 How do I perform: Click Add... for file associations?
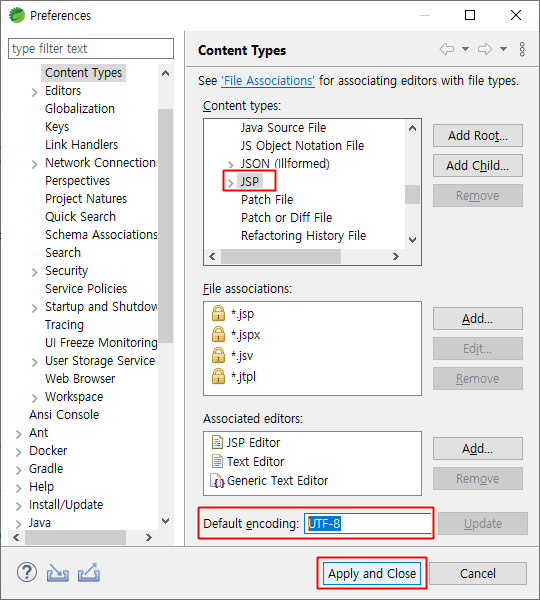pyautogui.click(x=478, y=318)
